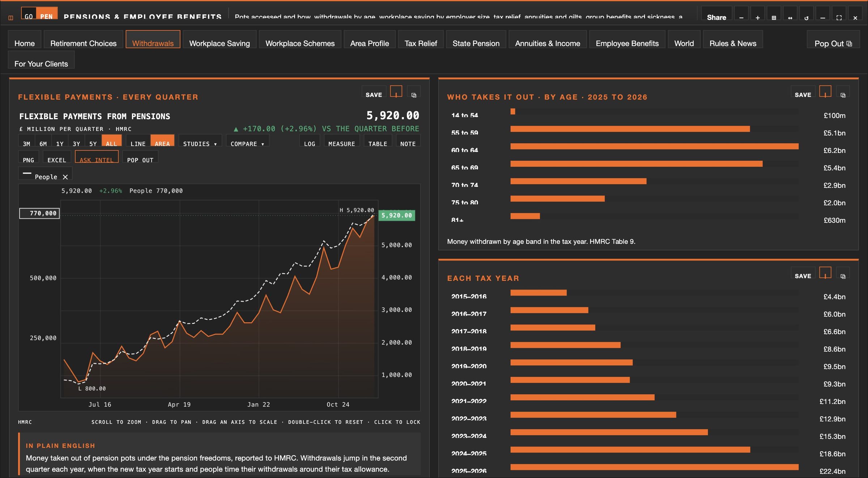Select the 5Y time range
Image resolution: width=868 pixels, height=478 pixels.
click(x=93, y=143)
